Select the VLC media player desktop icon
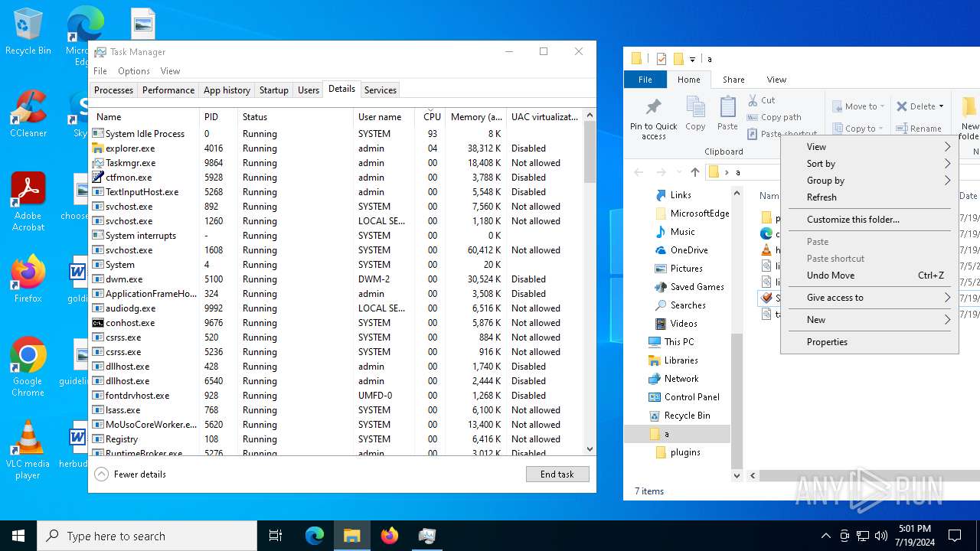This screenshot has width=980, height=551. point(28,450)
